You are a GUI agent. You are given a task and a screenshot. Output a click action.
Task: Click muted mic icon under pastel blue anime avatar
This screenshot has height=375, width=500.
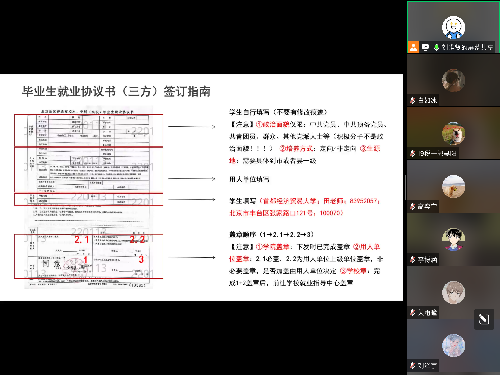pyautogui.click(x=413, y=366)
